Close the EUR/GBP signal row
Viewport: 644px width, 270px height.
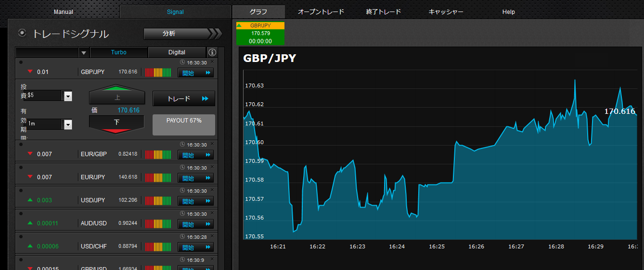click(x=212, y=144)
